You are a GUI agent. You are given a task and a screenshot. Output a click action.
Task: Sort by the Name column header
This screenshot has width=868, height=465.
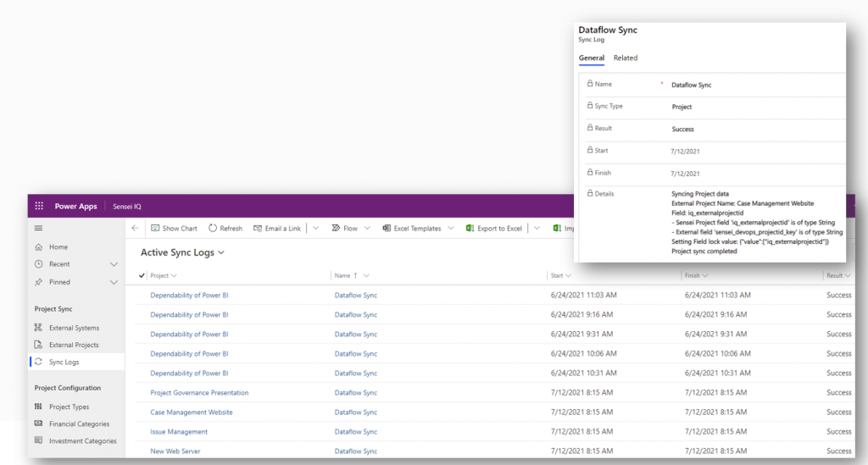(x=342, y=275)
